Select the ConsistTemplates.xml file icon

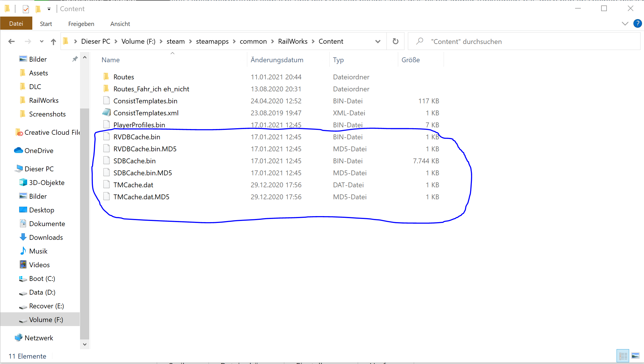tap(106, 113)
